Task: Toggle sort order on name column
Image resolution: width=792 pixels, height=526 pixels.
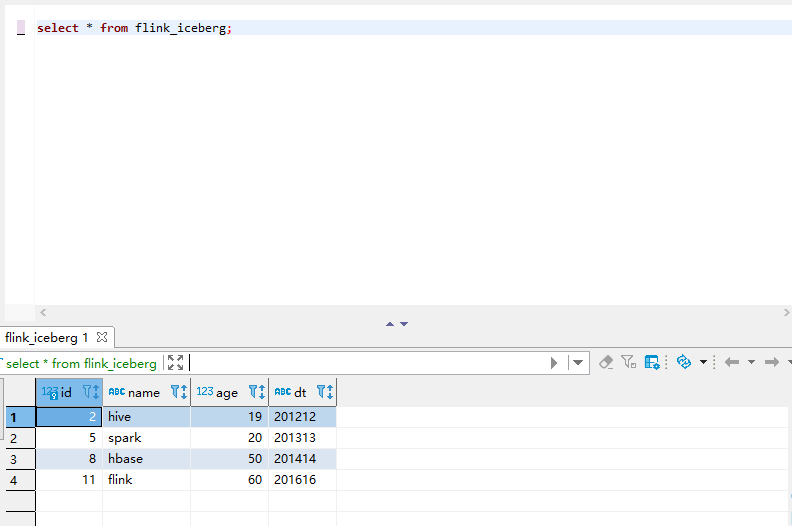Action: pos(183,392)
